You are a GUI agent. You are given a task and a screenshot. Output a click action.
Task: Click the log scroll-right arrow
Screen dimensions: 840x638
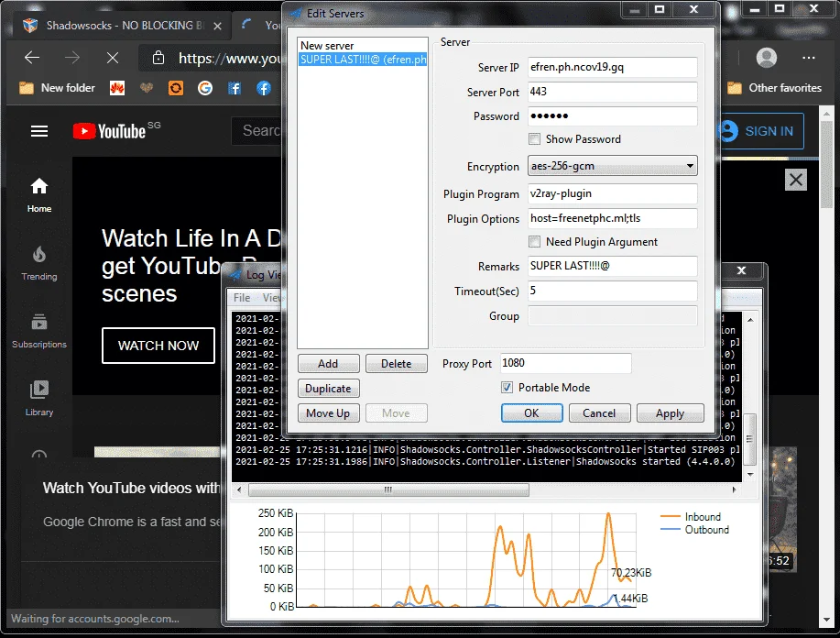734,489
